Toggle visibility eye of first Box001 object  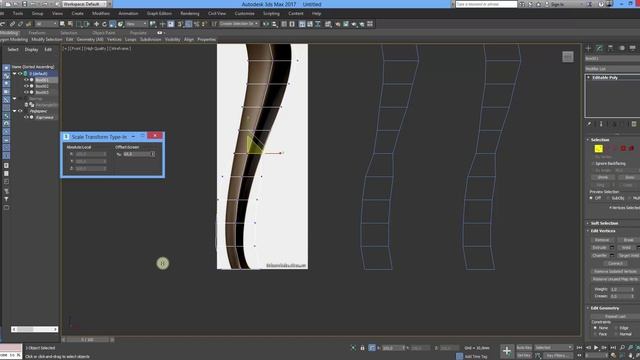point(26,80)
